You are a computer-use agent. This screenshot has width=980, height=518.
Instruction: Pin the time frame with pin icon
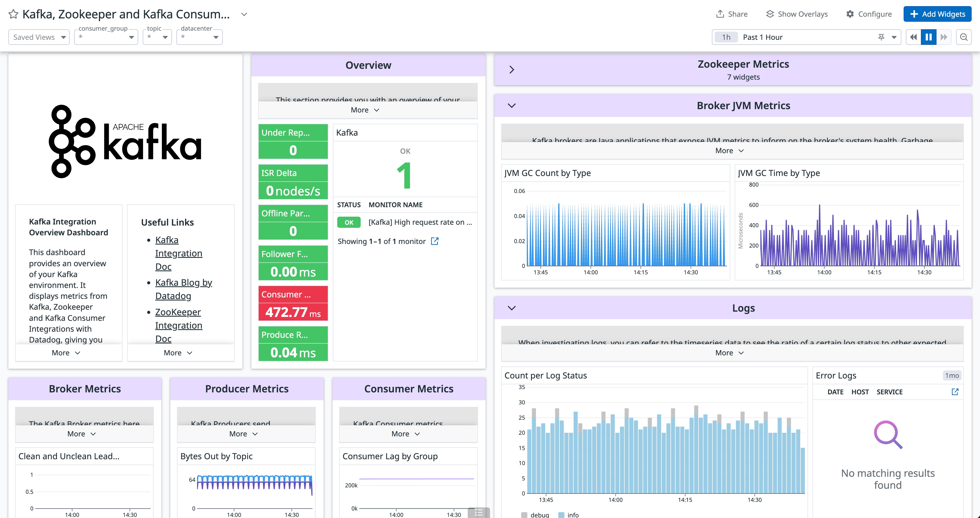[881, 37]
